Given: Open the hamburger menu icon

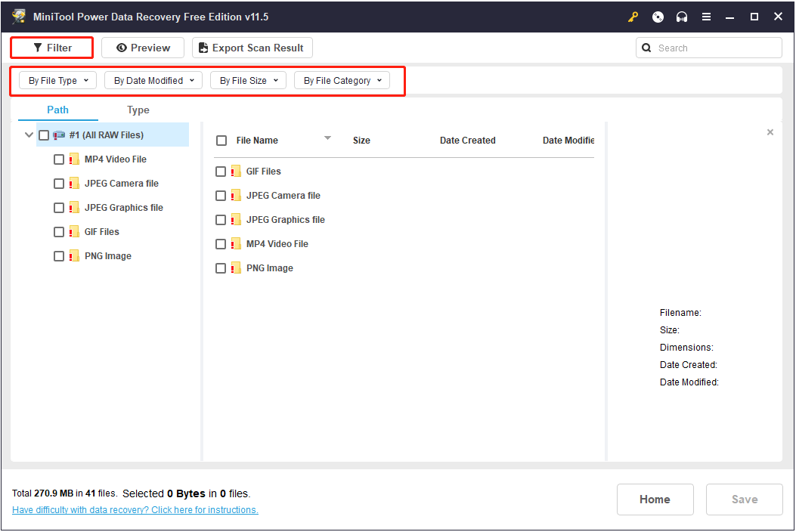Looking at the screenshot, I should 706,17.
